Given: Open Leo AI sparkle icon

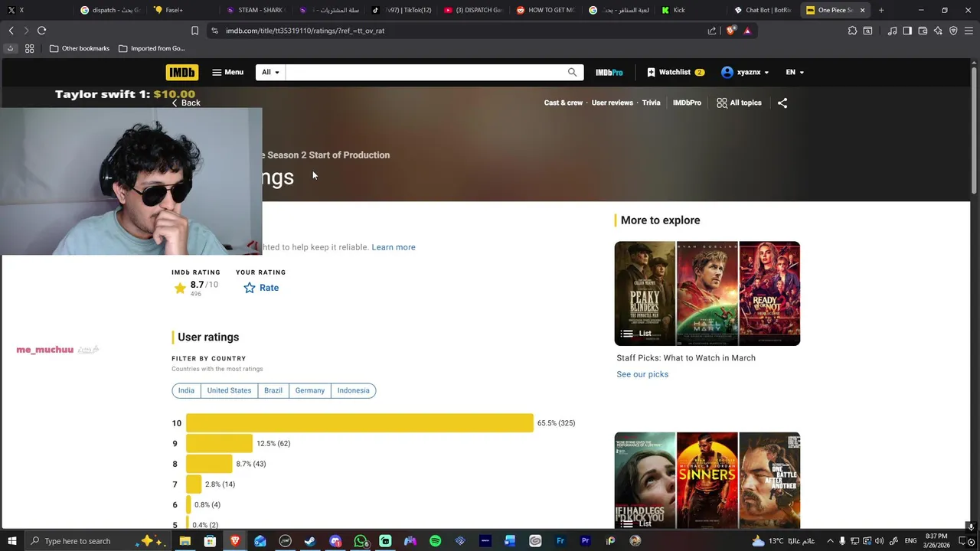Looking at the screenshot, I should coord(938,31).
